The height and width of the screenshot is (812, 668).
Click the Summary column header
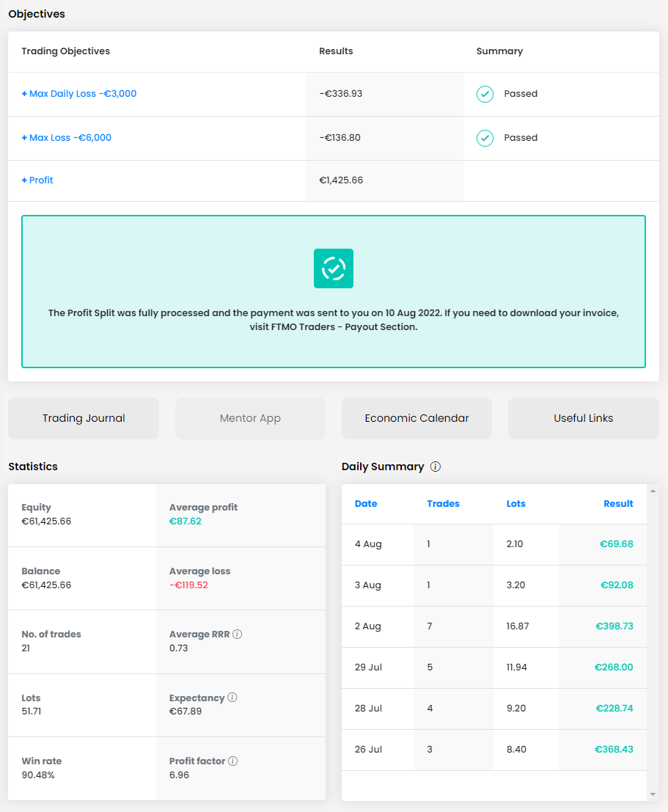point(499,51)
